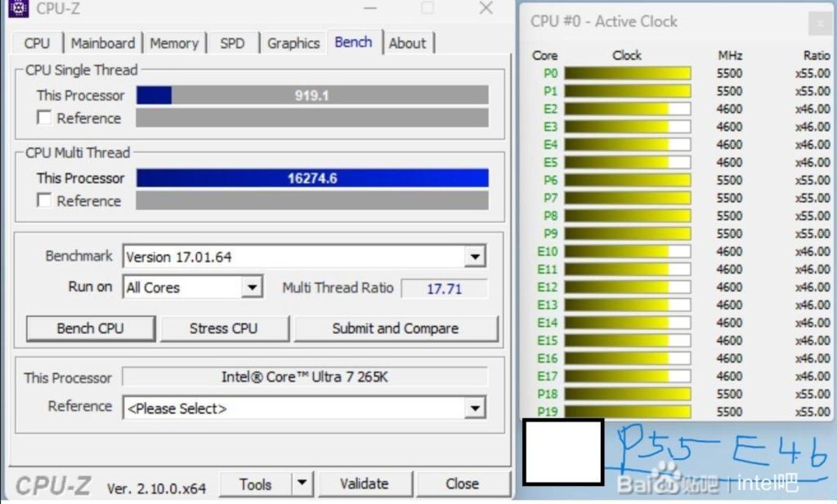Enable the Reference checkbox under CPU Multi Thread
The image size is (837, 504).
[45, 201]
